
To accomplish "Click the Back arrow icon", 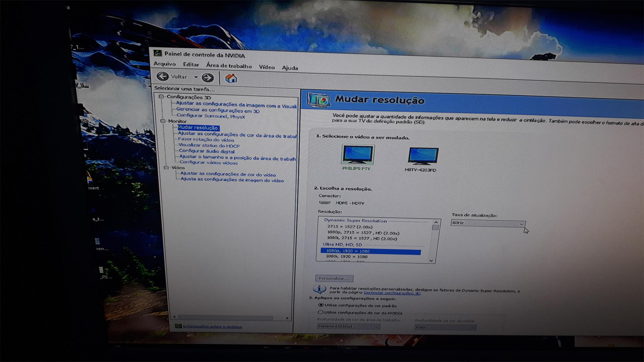I will (163, 76).
